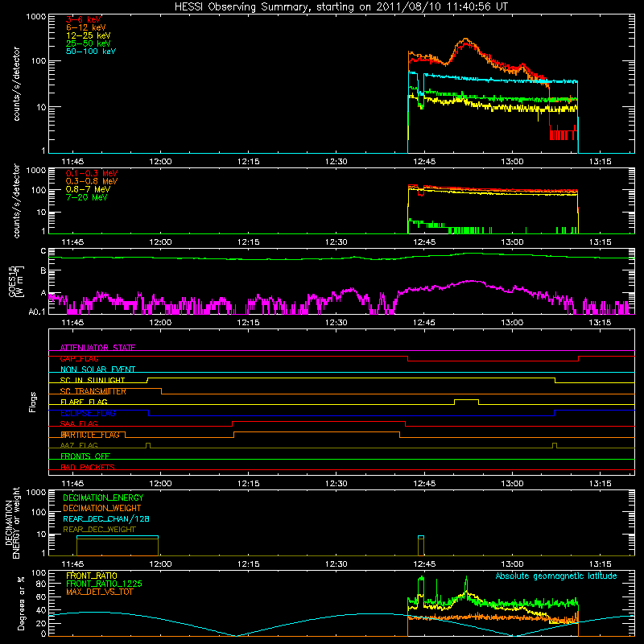This screenshot has height=644, width=644.
Task: Click the 6-12 keV curve peak in the top panel
Action: [465, 39]
